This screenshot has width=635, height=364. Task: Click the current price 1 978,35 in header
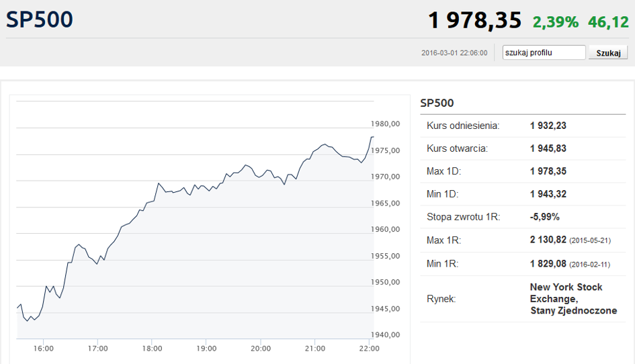pos(474,21)
